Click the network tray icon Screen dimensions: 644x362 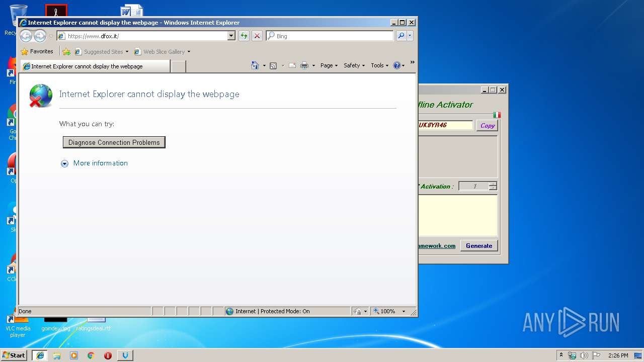pyautogui.click(x=572, y=355)
